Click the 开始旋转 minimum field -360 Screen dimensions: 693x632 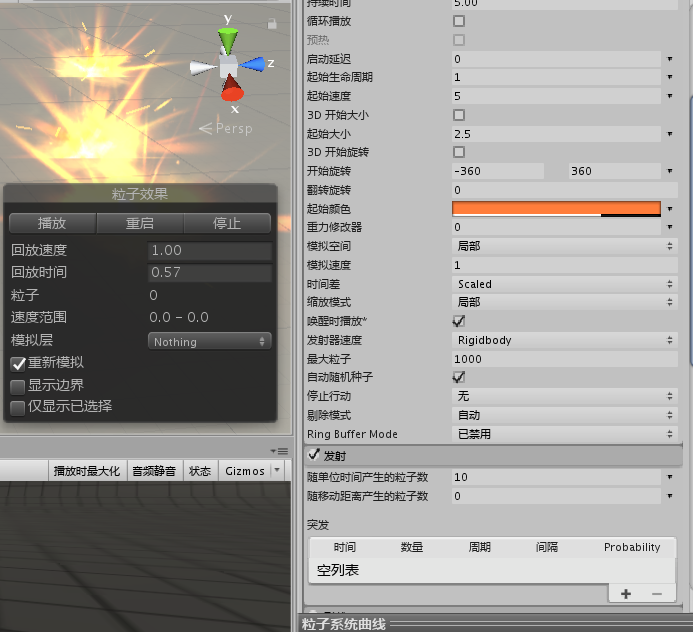[x=498, y=171]
